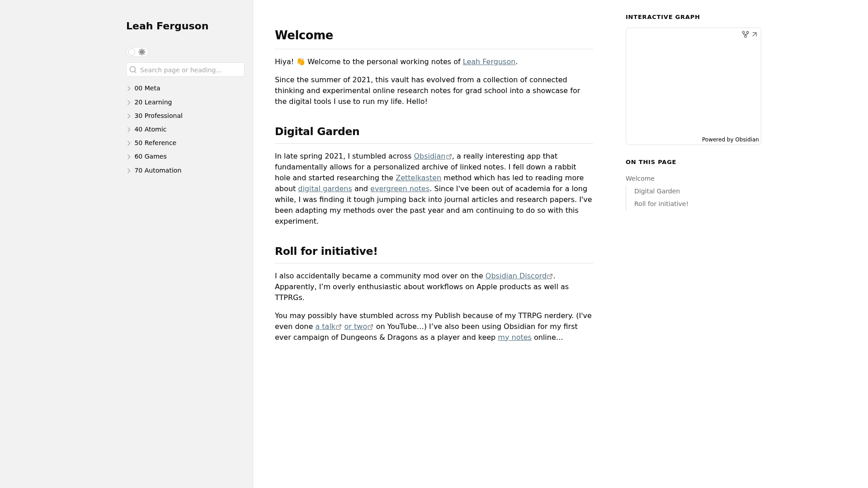868x488 pixels.
Task: Click the 'Digital Garden' section heading in article
Action: tap(317, 131)
